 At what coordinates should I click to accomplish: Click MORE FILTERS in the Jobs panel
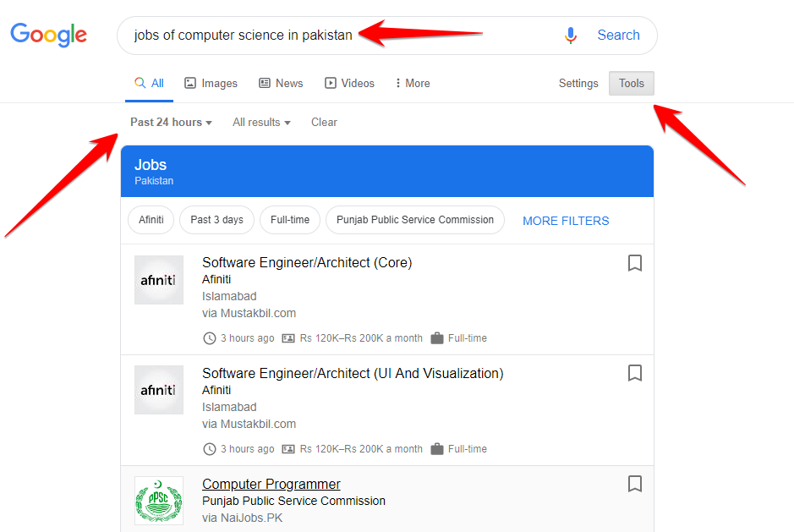point(565,220)
